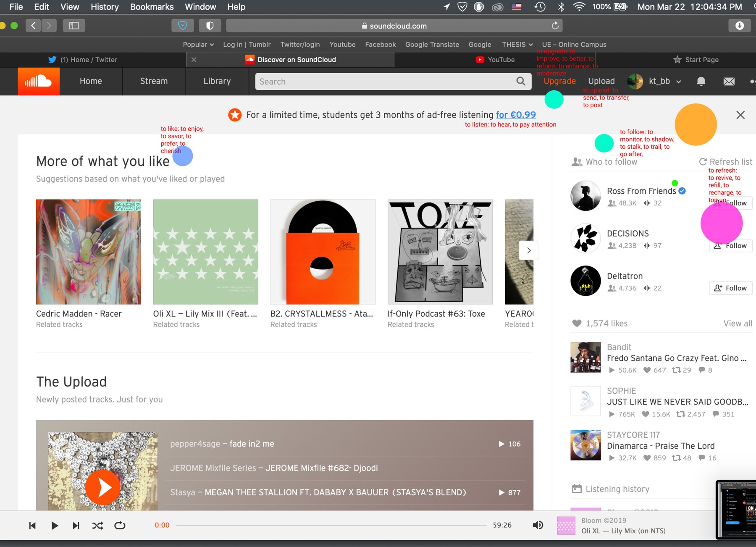The width and height of the screenshot is (756, 547).
Task: Go forward in browser history
Action: coord(49,26)
